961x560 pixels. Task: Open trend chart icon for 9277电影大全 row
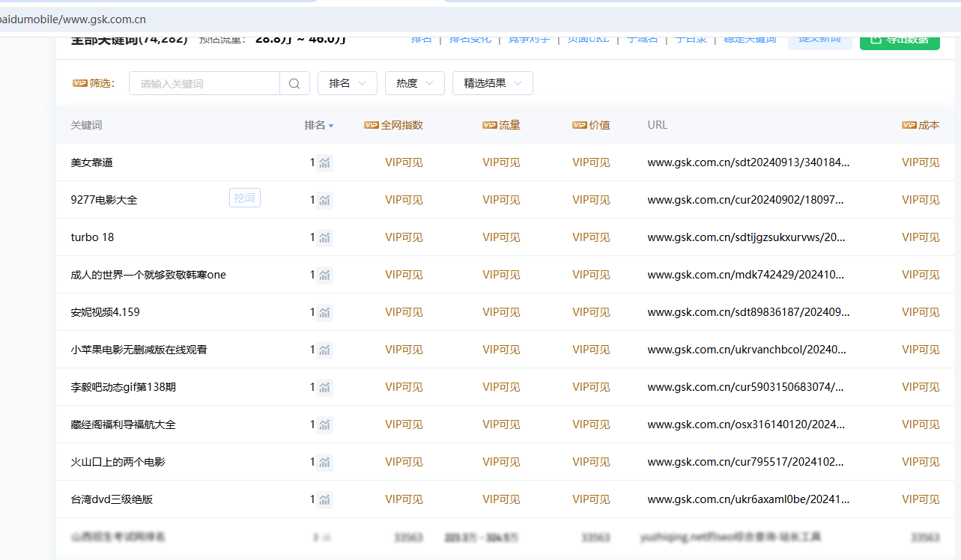coord(324,200)
